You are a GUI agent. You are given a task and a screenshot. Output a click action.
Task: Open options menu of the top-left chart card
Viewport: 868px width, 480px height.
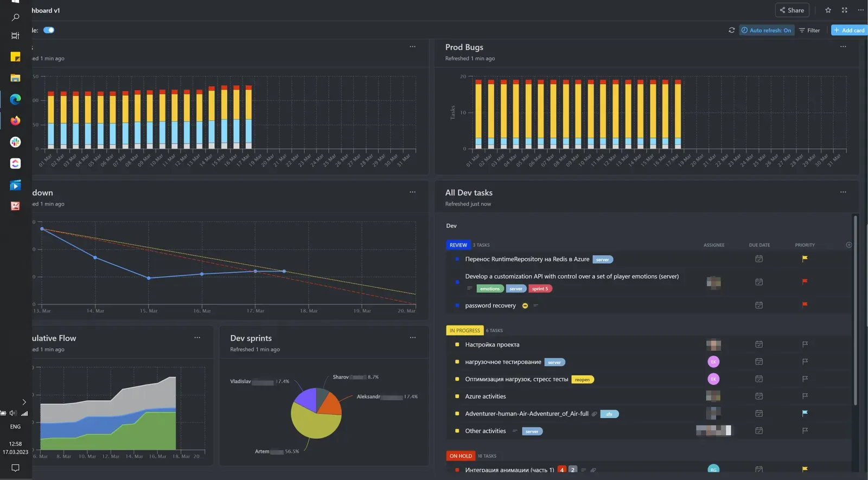tap(413, 47)
